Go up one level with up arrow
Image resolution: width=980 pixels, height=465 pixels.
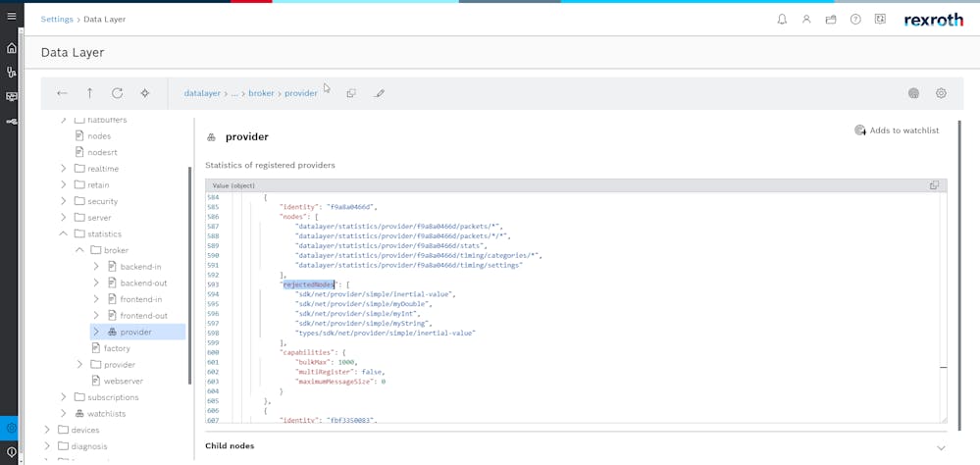[89, 93]
